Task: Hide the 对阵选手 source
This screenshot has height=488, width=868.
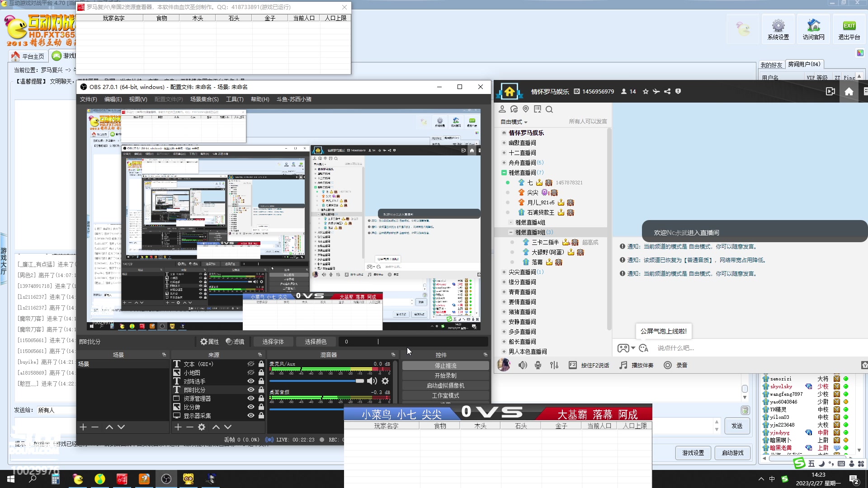Action: click(x=250, y=381)
